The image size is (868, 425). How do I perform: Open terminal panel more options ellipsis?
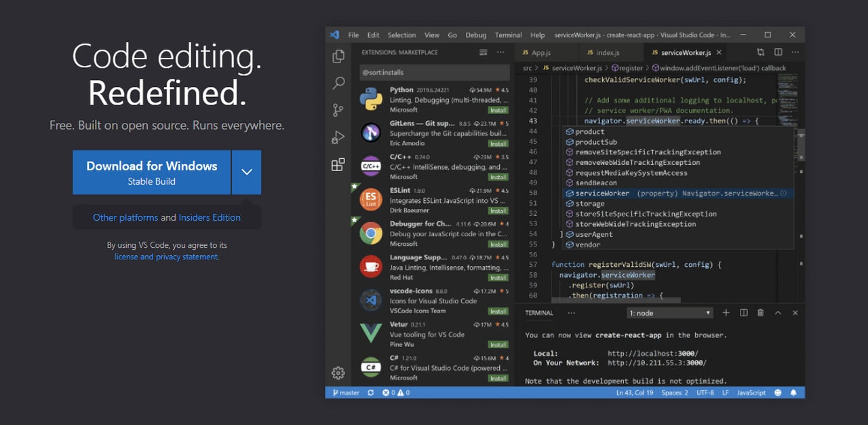(571, 313)
